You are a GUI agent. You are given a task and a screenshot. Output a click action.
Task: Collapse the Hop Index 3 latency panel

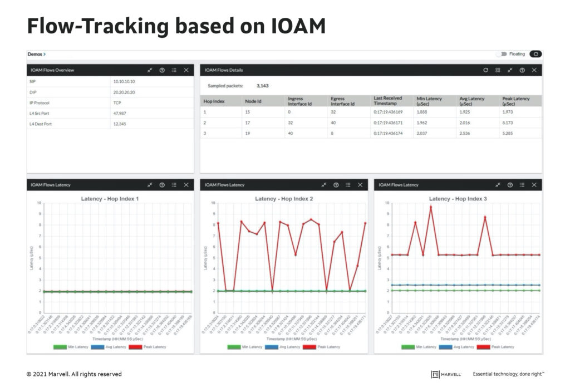pos(498,185)
